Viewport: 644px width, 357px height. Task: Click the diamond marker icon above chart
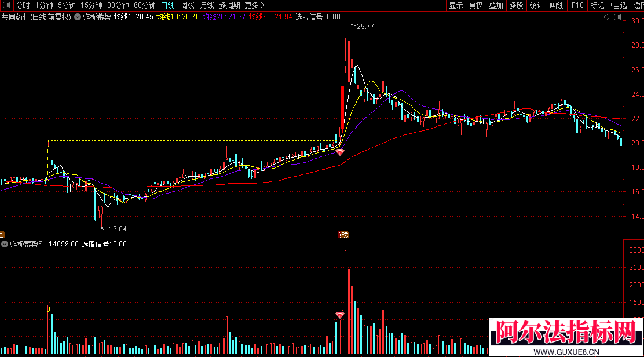tap(606, 17)
